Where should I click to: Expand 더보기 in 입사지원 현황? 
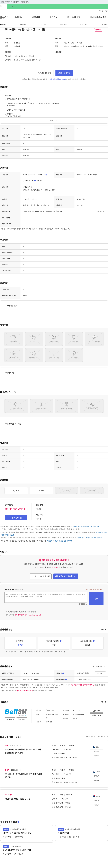click(104, 629)
